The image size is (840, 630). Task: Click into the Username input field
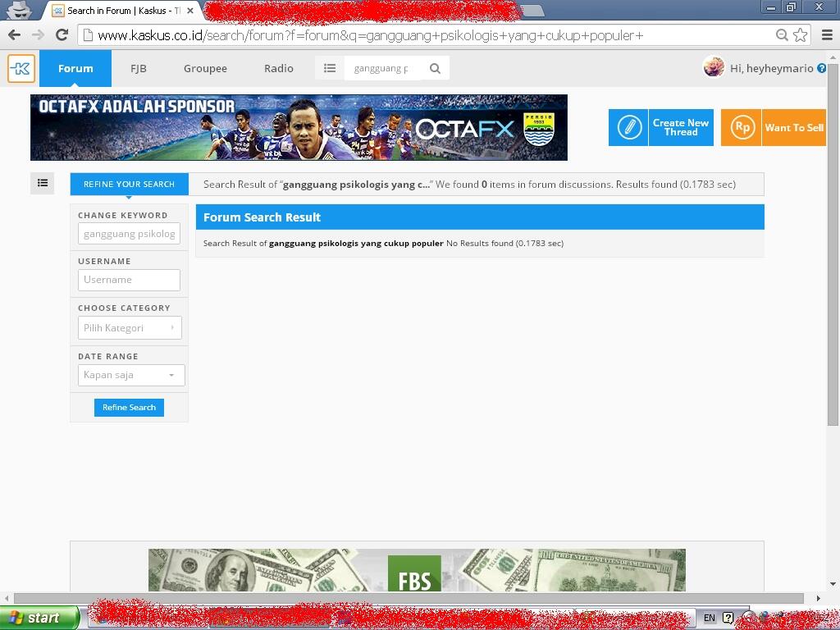click(x=129, y=280)
